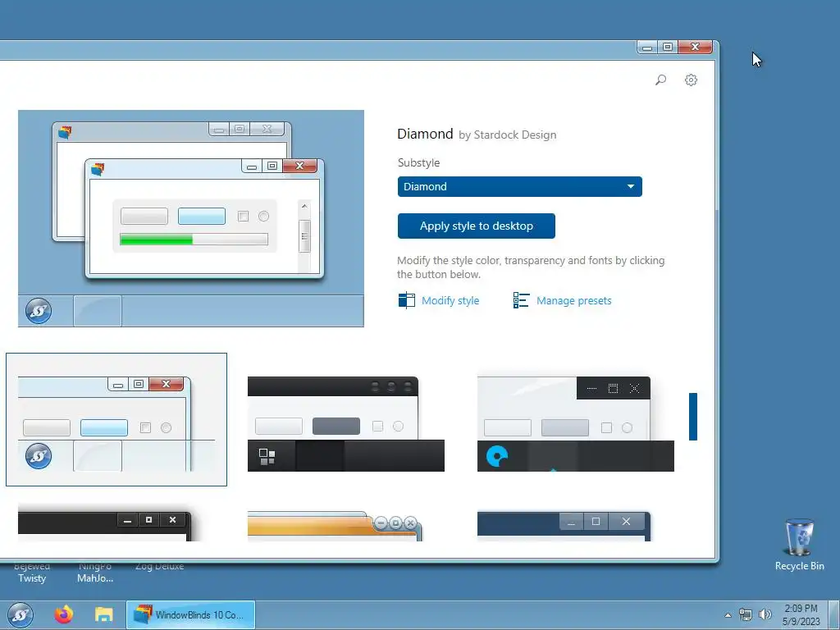This screenshot has height=630, width=840.
Task: Click the Zog Deluxe desktop label
Action: click(160, 566)
